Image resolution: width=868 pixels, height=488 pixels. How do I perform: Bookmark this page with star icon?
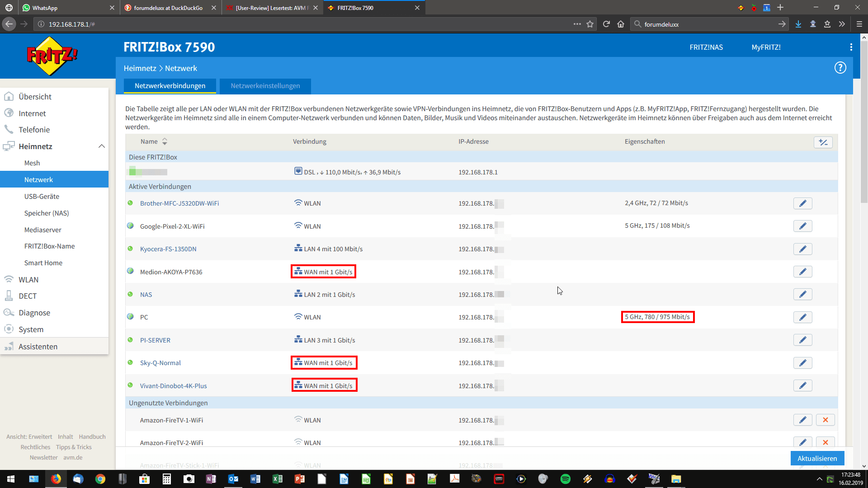(x=590, y=24)
